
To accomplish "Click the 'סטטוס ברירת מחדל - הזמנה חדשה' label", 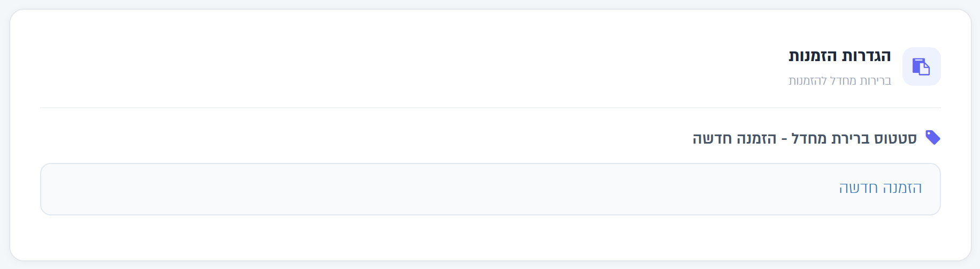I will [x=805, y=138].
